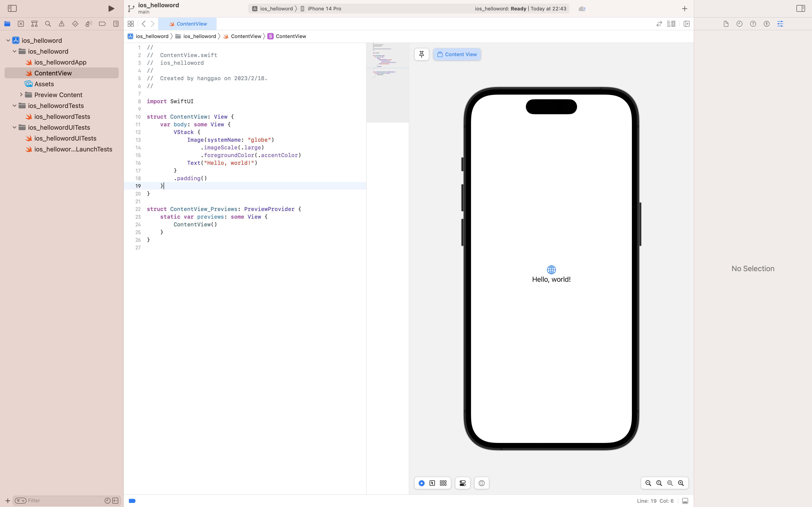Collapse the ios_hellowordTests group
This screenshot has height=507, width=812.
[14, 106]
